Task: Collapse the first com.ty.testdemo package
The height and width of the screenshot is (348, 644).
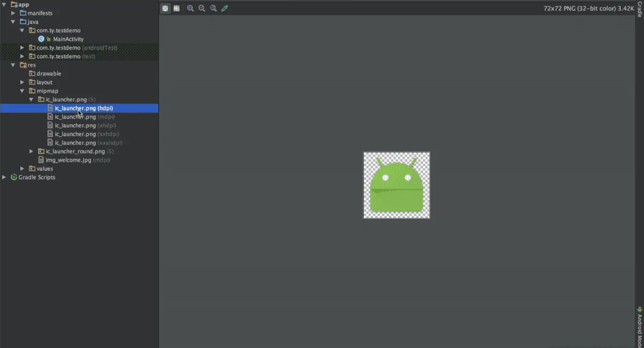Action: coord(22,31)
